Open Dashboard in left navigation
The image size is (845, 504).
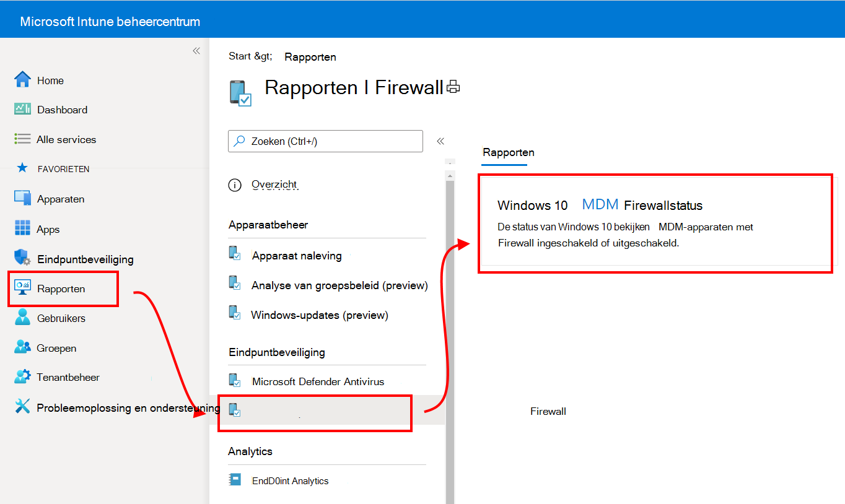pos(62,110)
